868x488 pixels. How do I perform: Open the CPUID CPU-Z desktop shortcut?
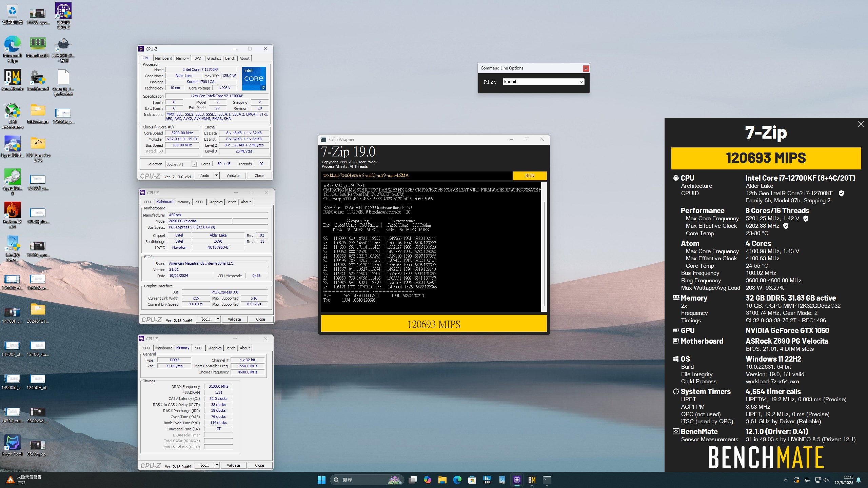pyautogui.click(x=63, y=16)
